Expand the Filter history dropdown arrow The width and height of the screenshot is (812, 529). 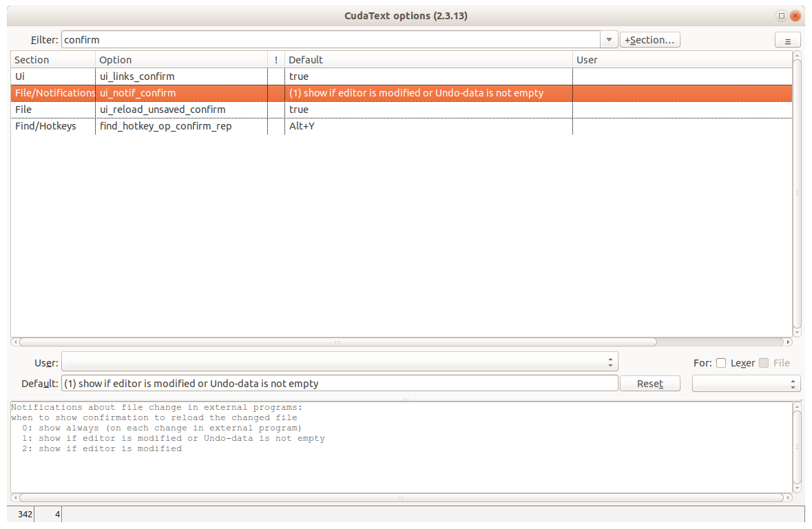click(x=609, y=40)
